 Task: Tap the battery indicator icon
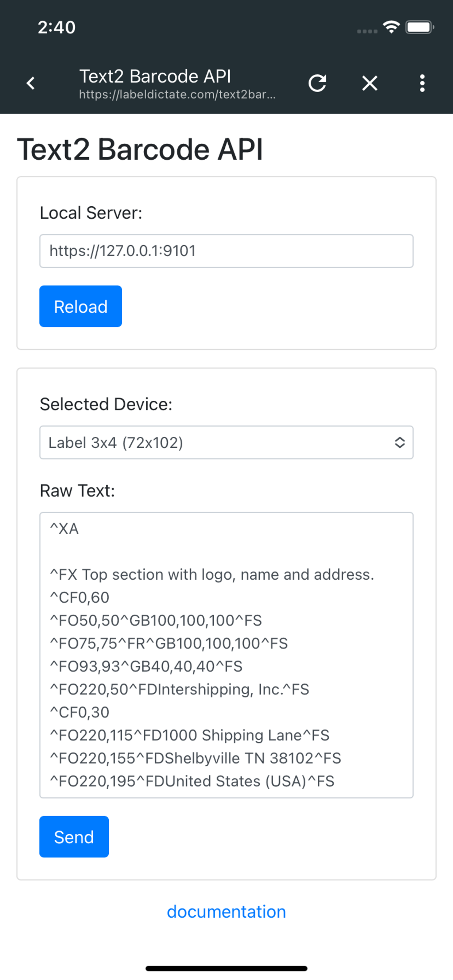tap(419, 27)
